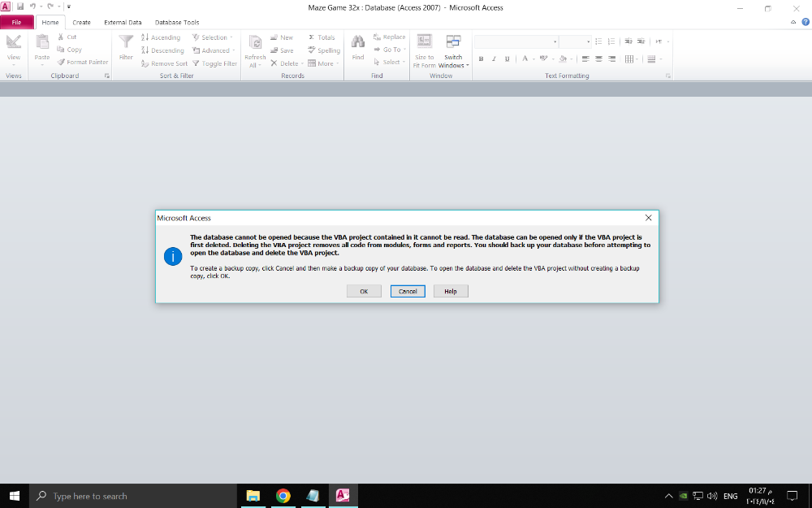Click the numbering list icon
The image size is (812, 508).
611,41
